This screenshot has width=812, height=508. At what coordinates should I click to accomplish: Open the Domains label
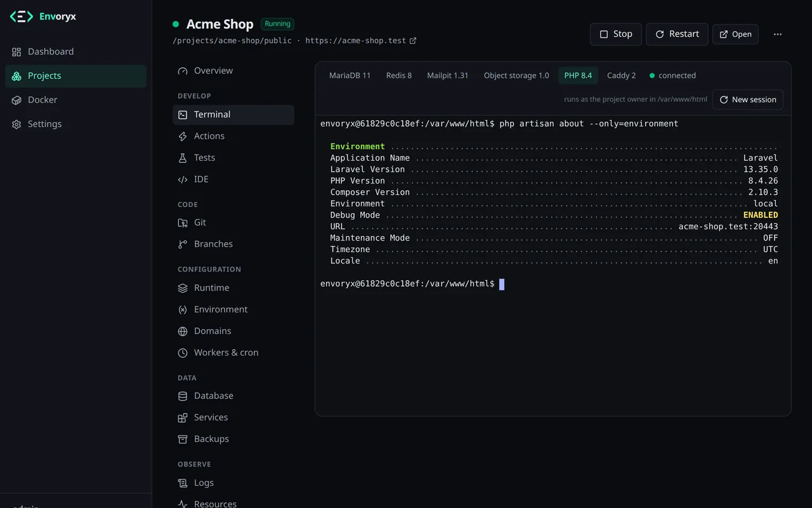(213, 331)
